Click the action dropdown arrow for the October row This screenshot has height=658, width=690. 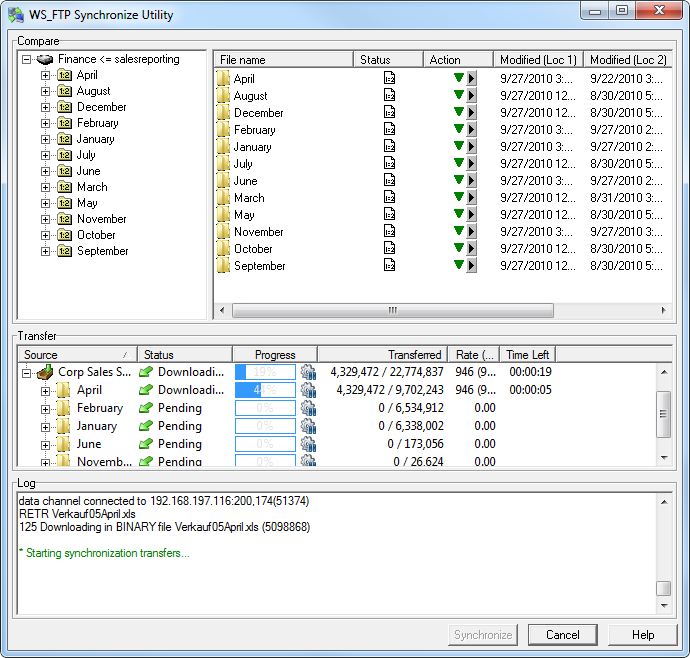tap(471, 248)
